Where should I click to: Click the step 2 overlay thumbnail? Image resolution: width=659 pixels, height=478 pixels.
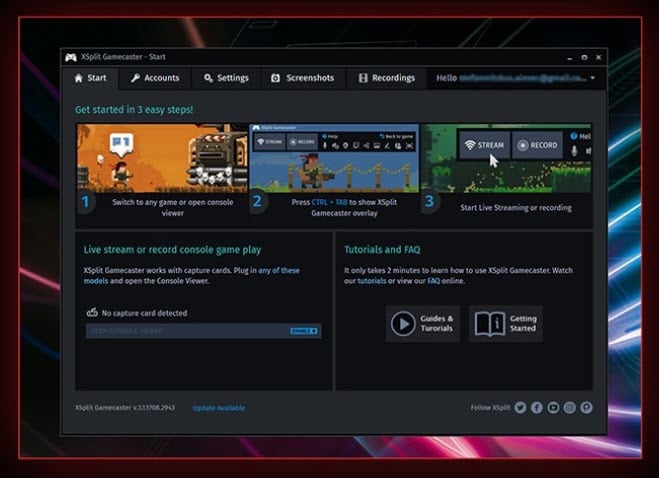point(334,158)
